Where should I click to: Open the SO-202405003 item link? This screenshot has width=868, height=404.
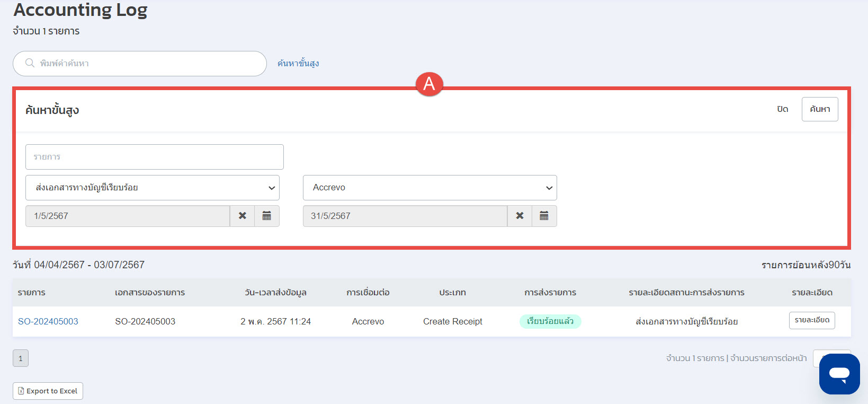[48, 321]
